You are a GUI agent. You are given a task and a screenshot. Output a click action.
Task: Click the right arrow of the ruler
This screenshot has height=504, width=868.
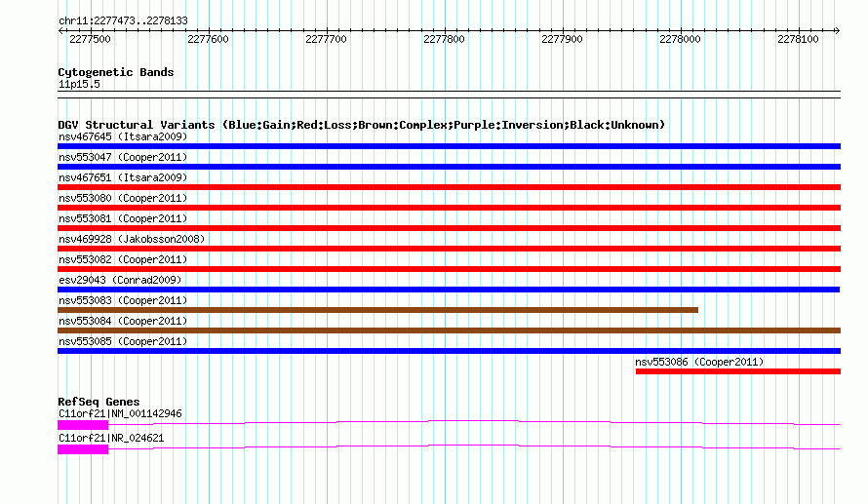pos(838,31)
